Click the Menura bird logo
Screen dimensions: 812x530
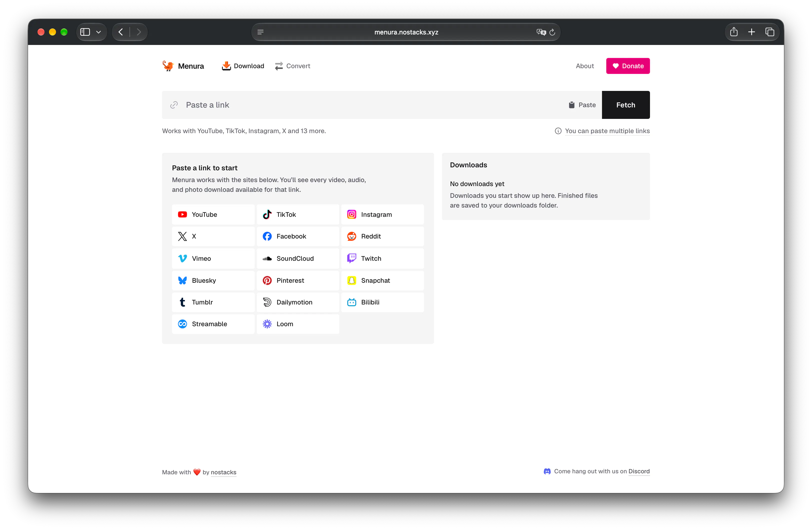pos(168,66)
